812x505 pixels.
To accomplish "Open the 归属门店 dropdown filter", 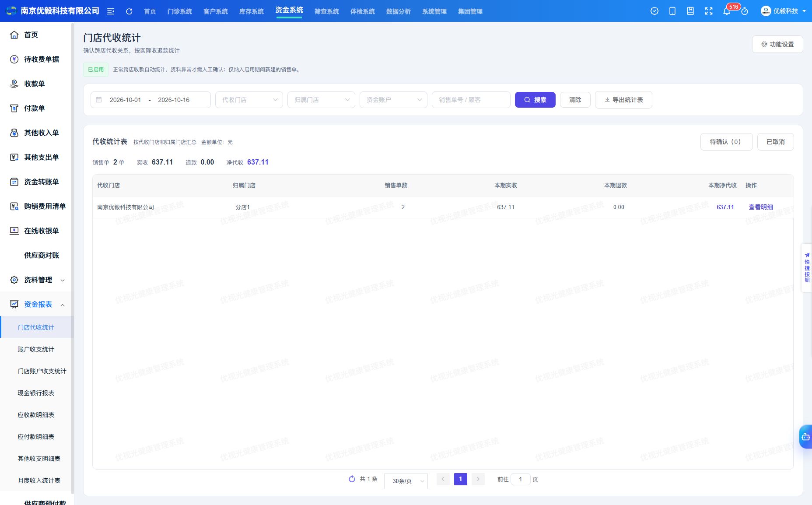I will point(322,100).
